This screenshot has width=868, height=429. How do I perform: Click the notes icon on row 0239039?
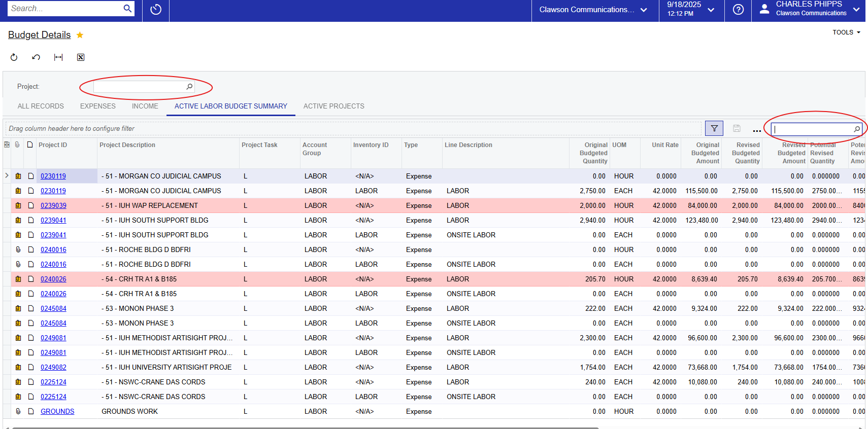[31, 206]
